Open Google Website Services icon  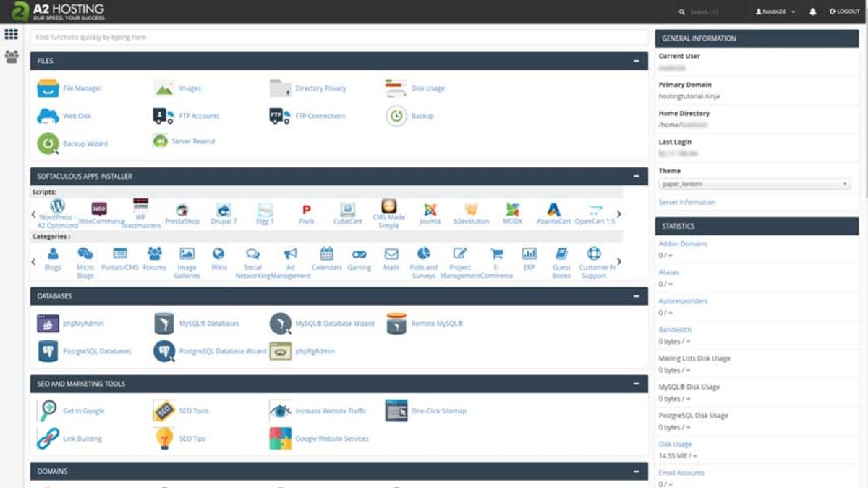pos(280,439)
